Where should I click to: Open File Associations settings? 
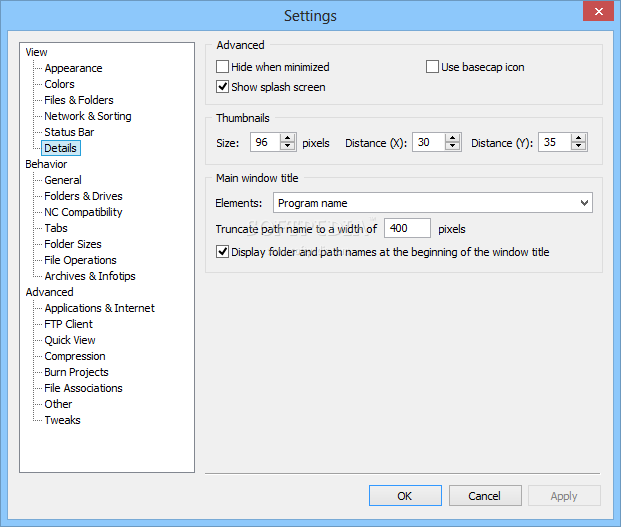[x=83, y=388]
